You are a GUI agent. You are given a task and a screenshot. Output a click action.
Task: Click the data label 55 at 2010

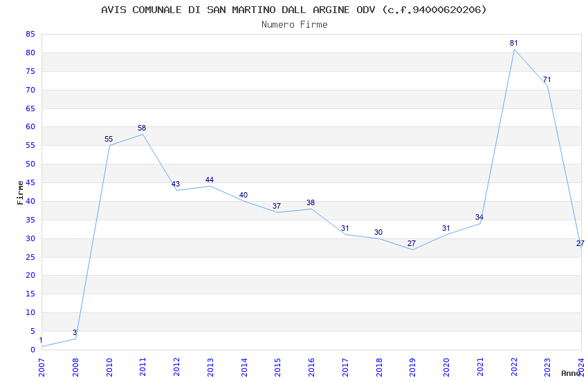tap(109, 140)
